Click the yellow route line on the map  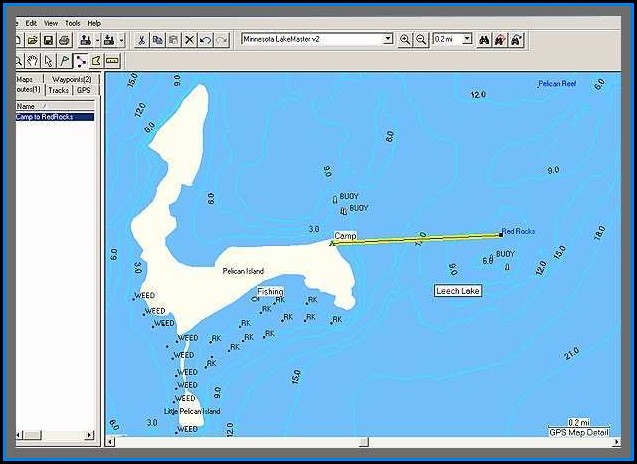pyautogui.click(x=418, y=239)
